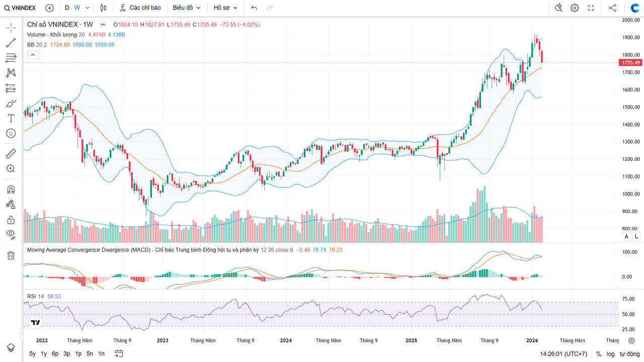Select the brush drawing tool

[x=11, y=103]
